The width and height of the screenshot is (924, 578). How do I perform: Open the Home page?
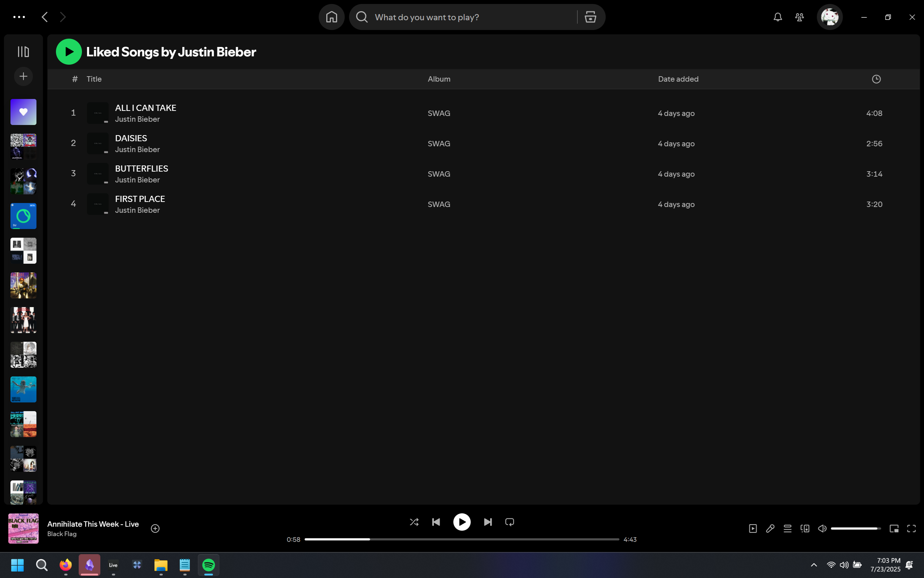tap(331, 17)
